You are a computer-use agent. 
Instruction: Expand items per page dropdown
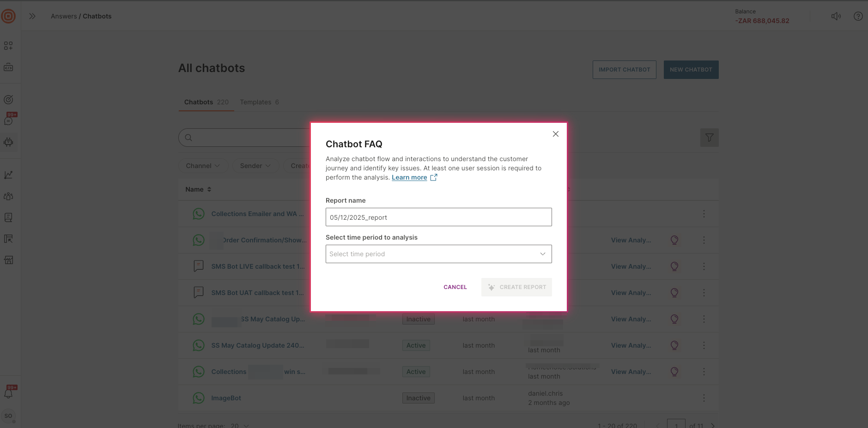coord(240,425)
